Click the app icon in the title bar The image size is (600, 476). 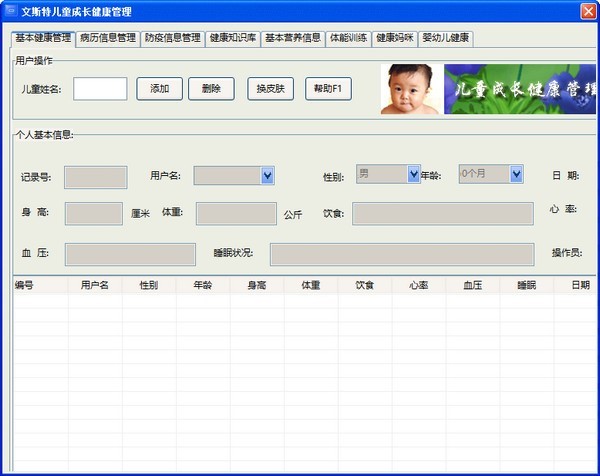pyautogui.click(x=12, y=11)
